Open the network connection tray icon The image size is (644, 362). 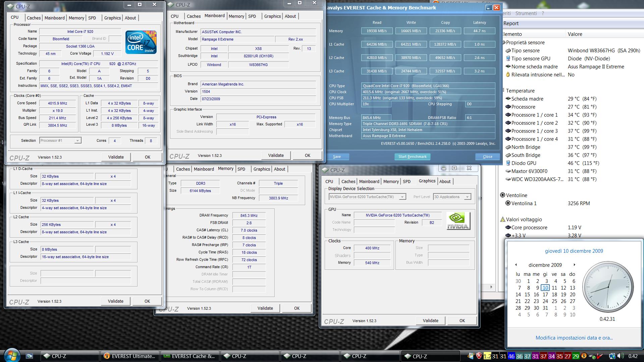(612, 356)
